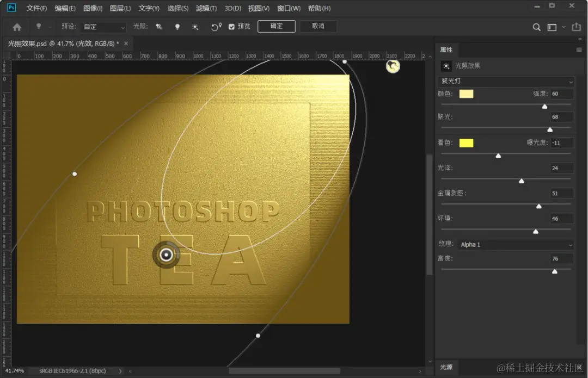The image size is (588, 378).
Task: Click the 聚光 hotspot slider thumb
Action: tap(550, 129)
